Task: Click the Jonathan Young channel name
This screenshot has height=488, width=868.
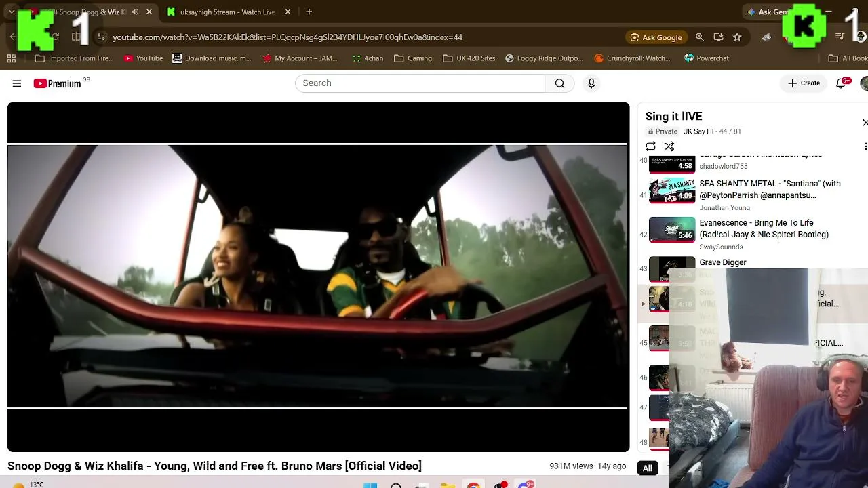Action: point(724,208)
